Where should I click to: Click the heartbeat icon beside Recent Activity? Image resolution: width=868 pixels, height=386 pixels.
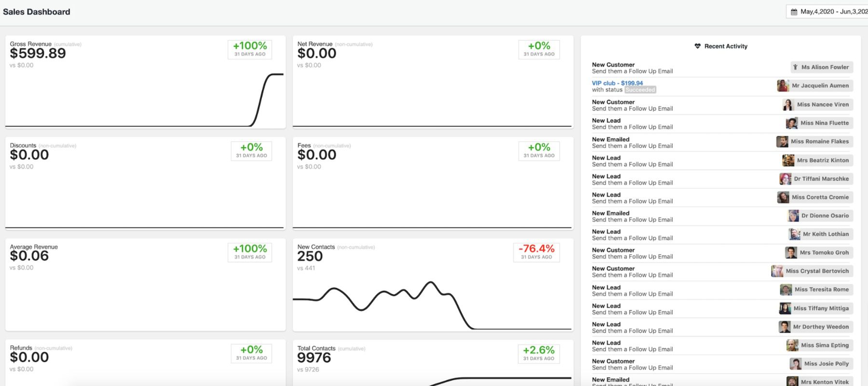click(x=697, y=46)
